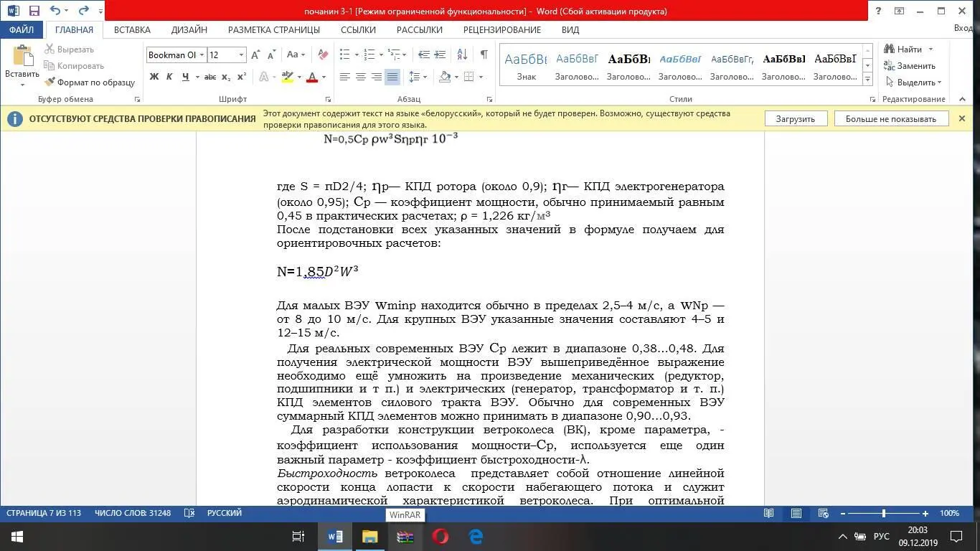Open File Explorer from the taskbar
The image size is (980, 551).
pyautogui.click(x=369, y=537)
